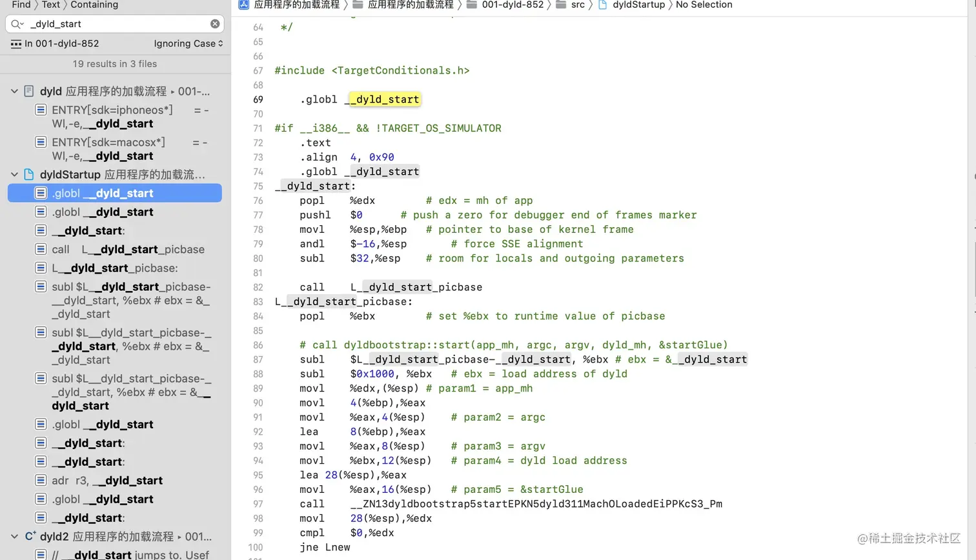Expand the dyld2 results group
The image size is (976, 560).
(x=14, y=536)
